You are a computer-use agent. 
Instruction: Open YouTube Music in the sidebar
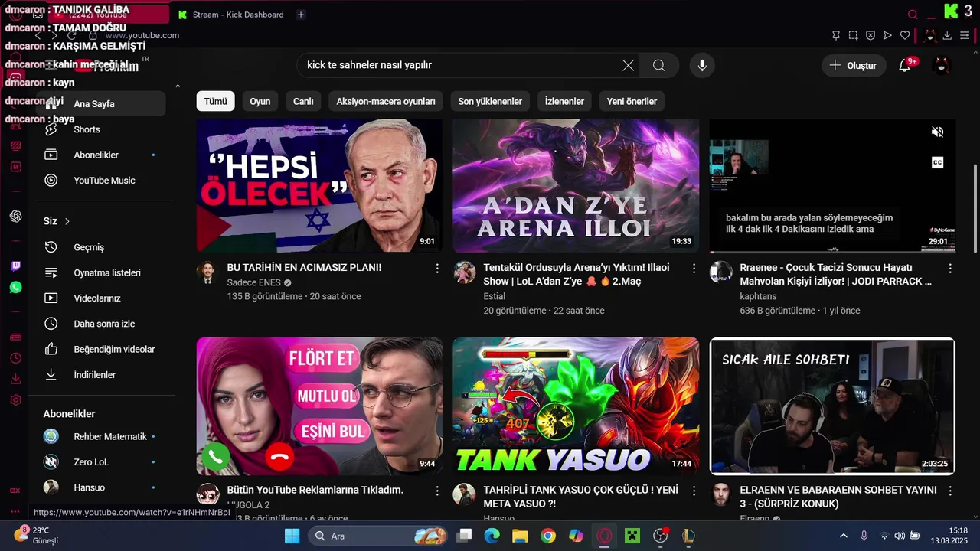tap(101, 181)
